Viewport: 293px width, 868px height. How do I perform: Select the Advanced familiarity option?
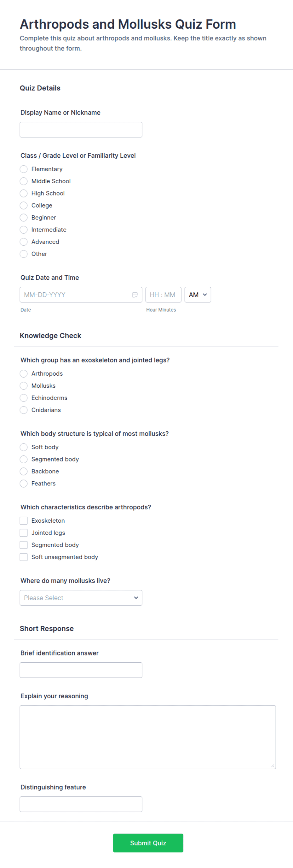click(24, 242)
